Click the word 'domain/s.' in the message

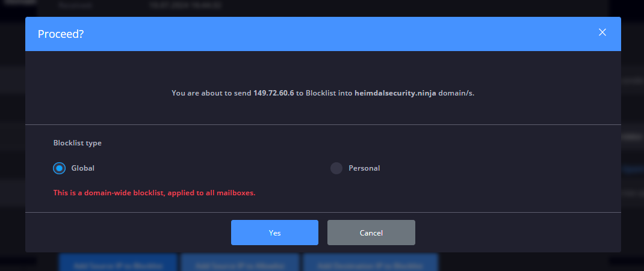(456, 93)
